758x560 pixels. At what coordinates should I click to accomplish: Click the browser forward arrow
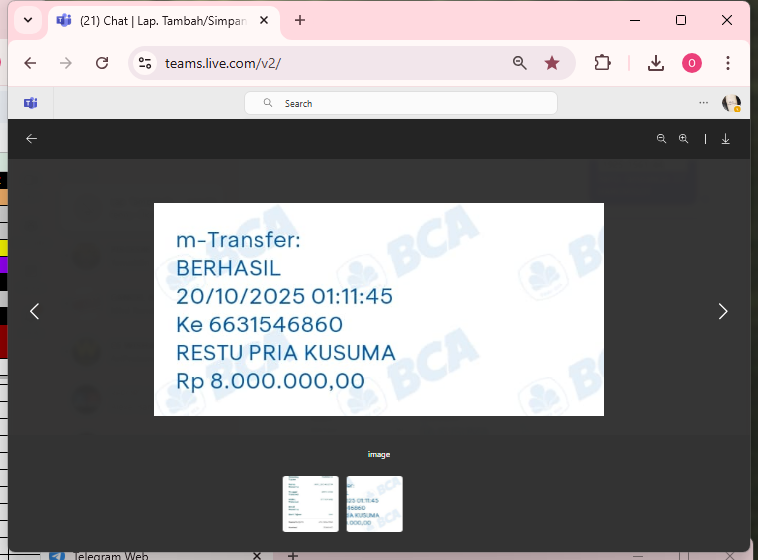(66, 63)
